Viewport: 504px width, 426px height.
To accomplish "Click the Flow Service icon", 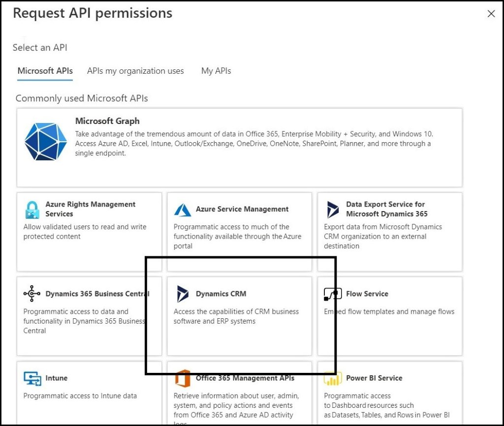I will point(333,294).
